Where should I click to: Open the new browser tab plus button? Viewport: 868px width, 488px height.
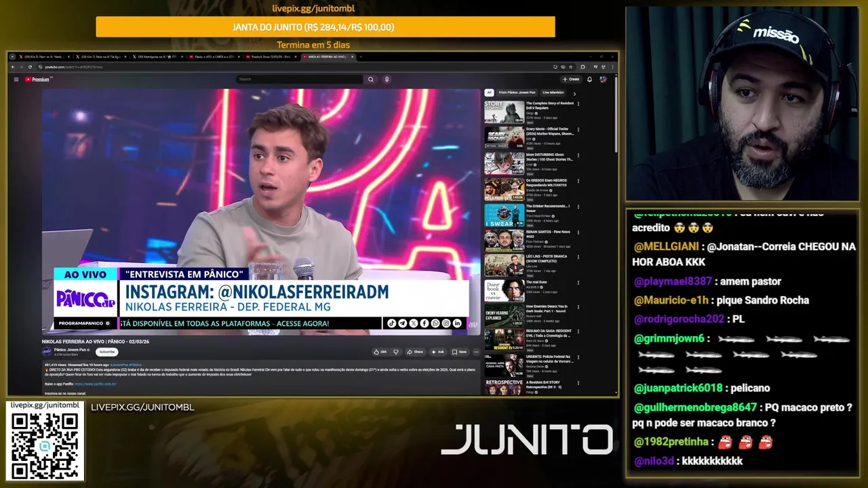point(361,57)
